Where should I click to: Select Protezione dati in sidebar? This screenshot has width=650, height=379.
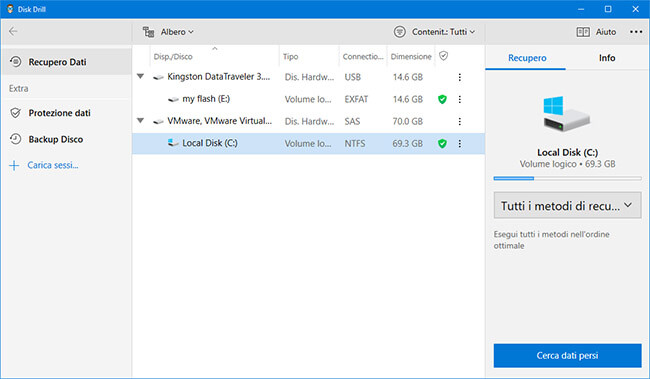[x=66, y=113]
